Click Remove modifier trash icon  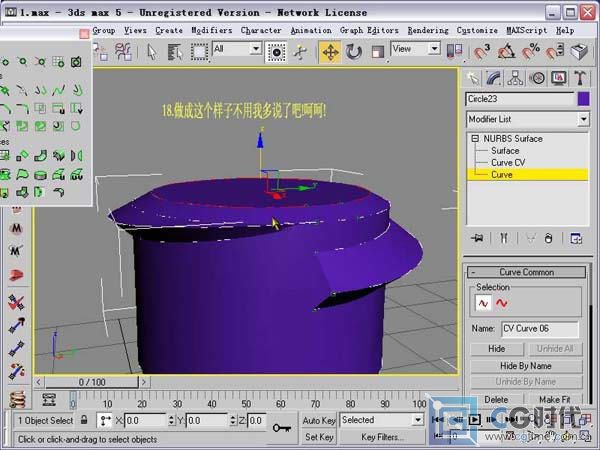click(548, 238)
